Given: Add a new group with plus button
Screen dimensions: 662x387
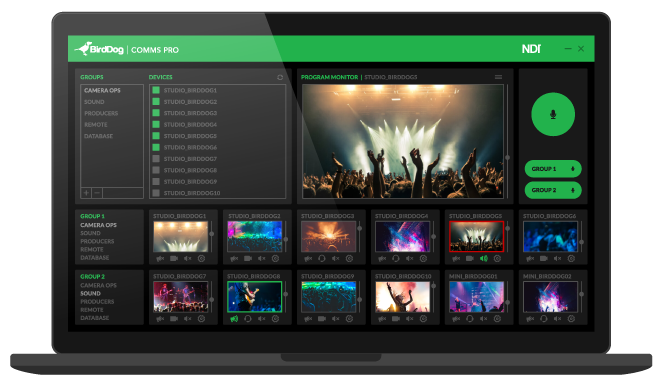Looking at the screenshot, I should pyautogui.click(x=86, y=193).
